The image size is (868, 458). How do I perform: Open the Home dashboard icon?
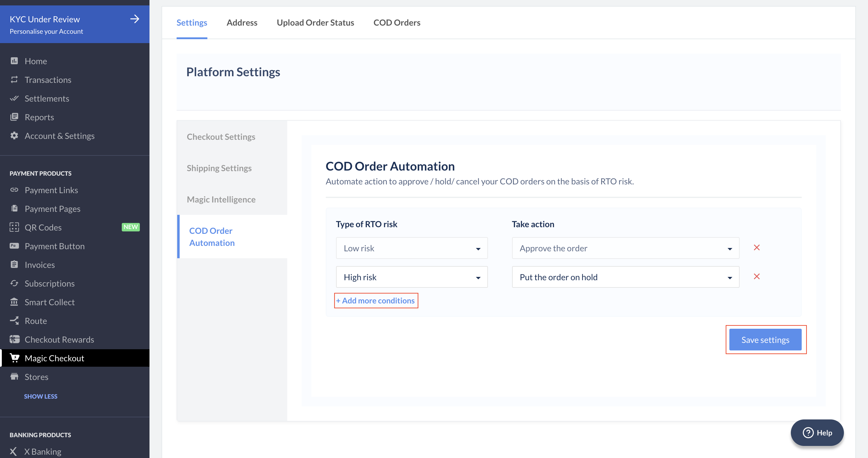coord(14,61)
